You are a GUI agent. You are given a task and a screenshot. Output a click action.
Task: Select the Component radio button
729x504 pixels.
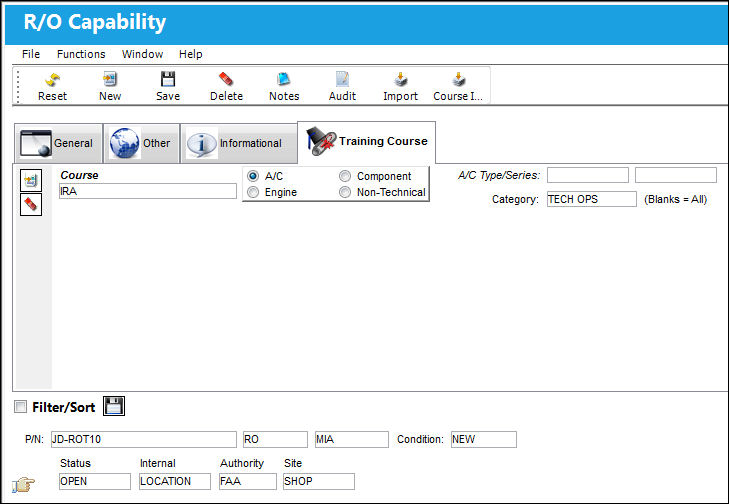tap(345, 176)
